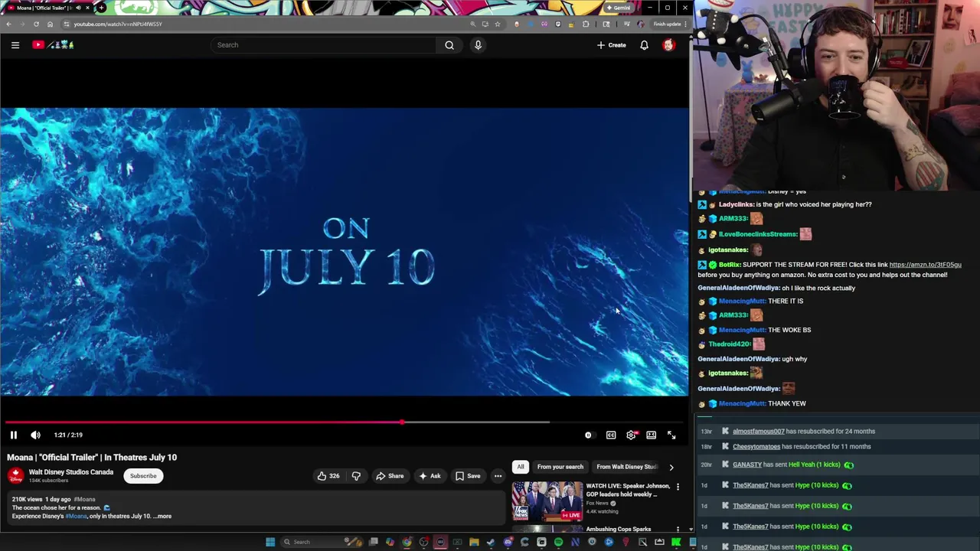Select From Walt Disney Studios chip

point(626,467)
